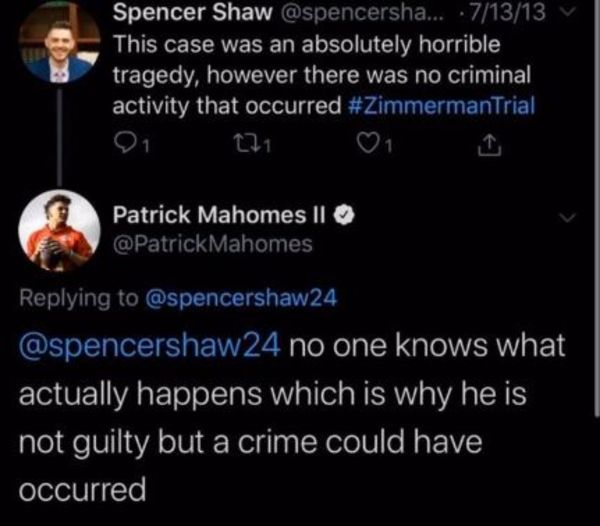Expand the chevron menu on Mahomes' tweet
Viewport: 600px width, 526px height.
[x=567, y=218]
